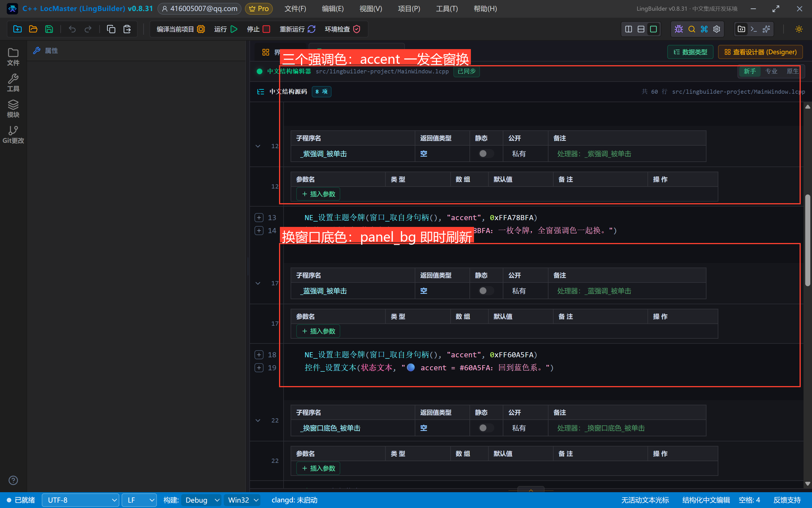Open settings with the gear icon
The width and height of the screenshot is (812, 508).
point(717,29)
